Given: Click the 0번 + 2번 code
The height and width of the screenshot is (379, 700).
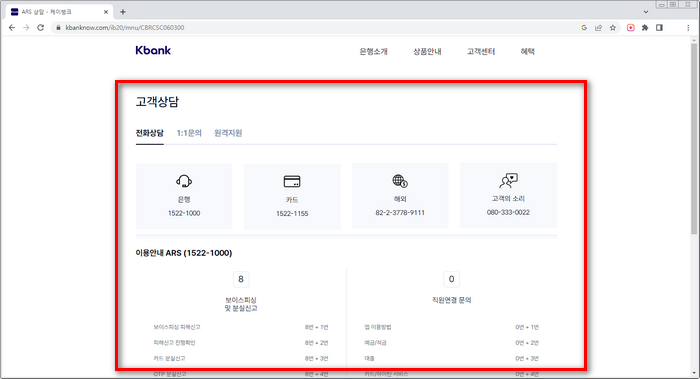Looking at the screenshot, I should 527,343.
